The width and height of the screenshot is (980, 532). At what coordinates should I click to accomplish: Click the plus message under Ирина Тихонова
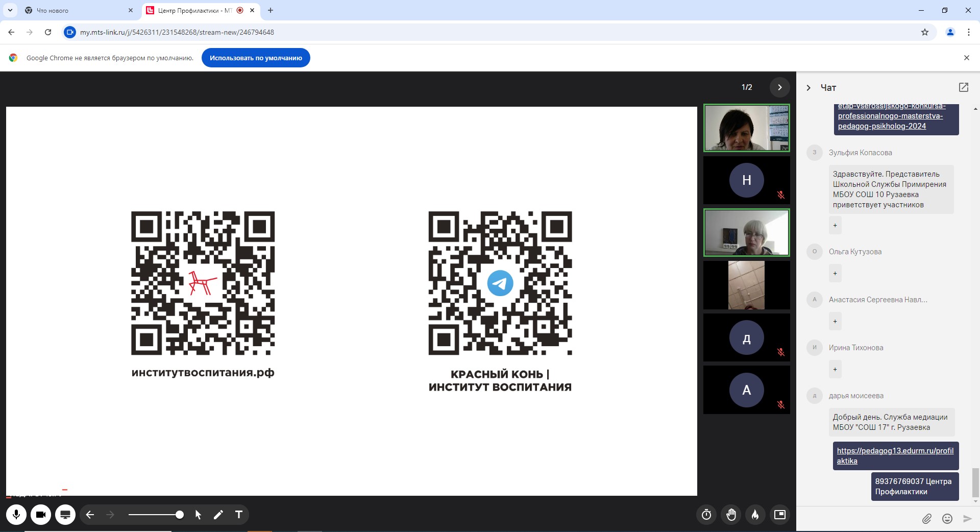(835, 369)
